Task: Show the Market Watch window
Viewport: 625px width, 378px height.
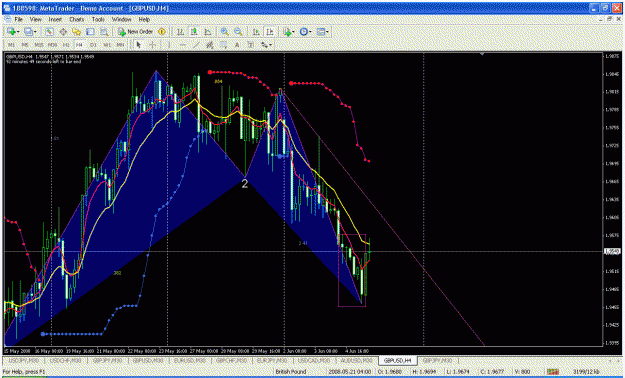Action: [x=49, y=32]
